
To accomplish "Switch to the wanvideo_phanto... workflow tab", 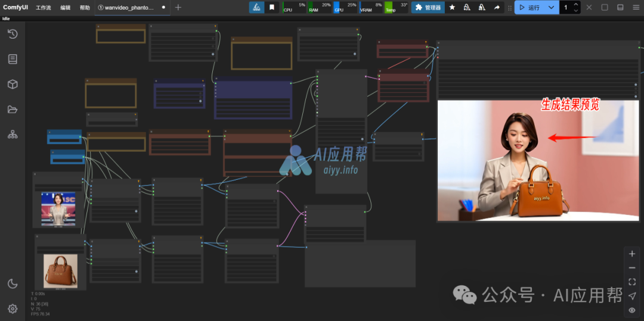I will coord(129,8).
